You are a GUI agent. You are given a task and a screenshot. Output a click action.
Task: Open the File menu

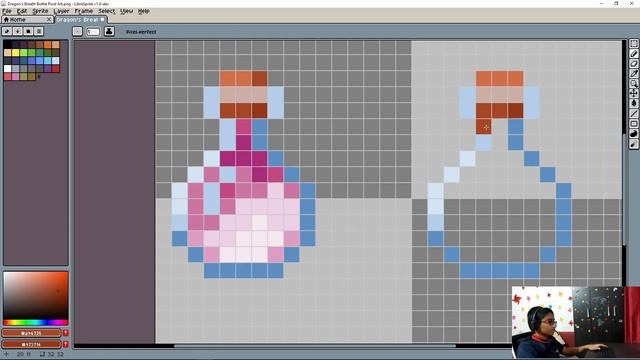[x=7, y=11]
